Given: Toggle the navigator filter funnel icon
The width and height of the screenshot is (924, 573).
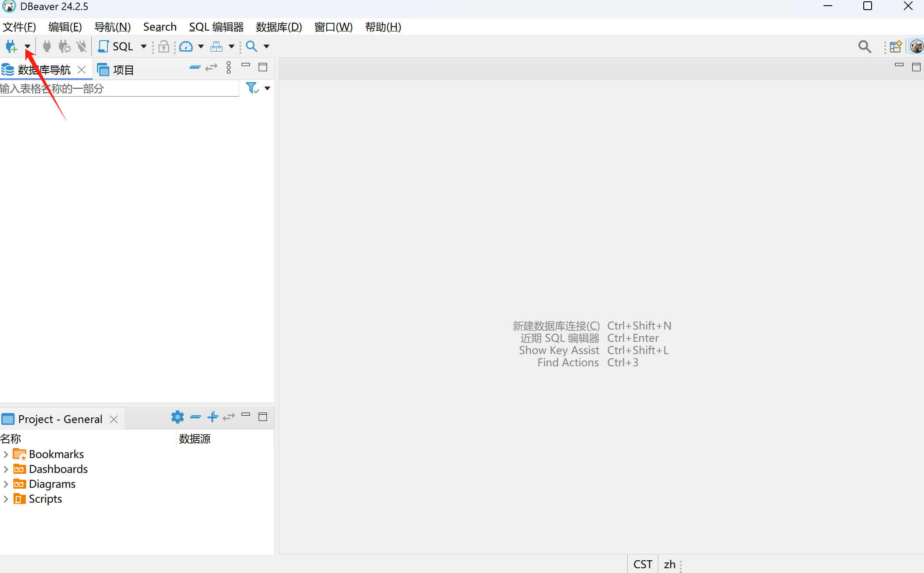Looking at the screenshot, I should [252, 88].
